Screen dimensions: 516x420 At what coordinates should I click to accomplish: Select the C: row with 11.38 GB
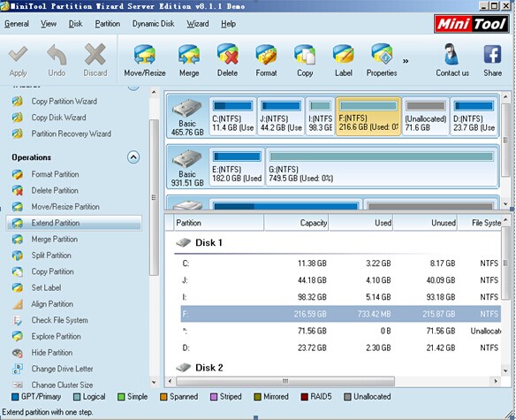(x=340, y=263)
